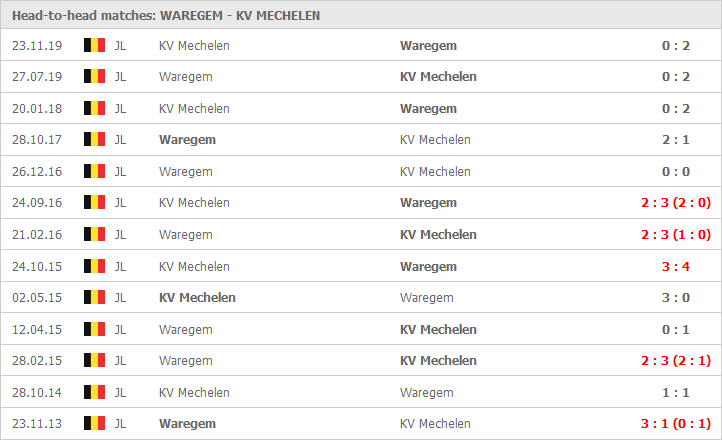The width and height of the screenshot is (722, 440).
Task: Select the 28.02.15 match date
Action: point(37,360)
